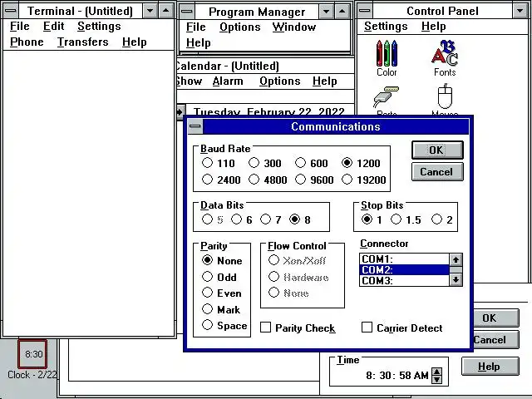This screenshot has width=532, height=399.
Task: Open Calendar Alarm menu
Action: (x=228, y=81)
